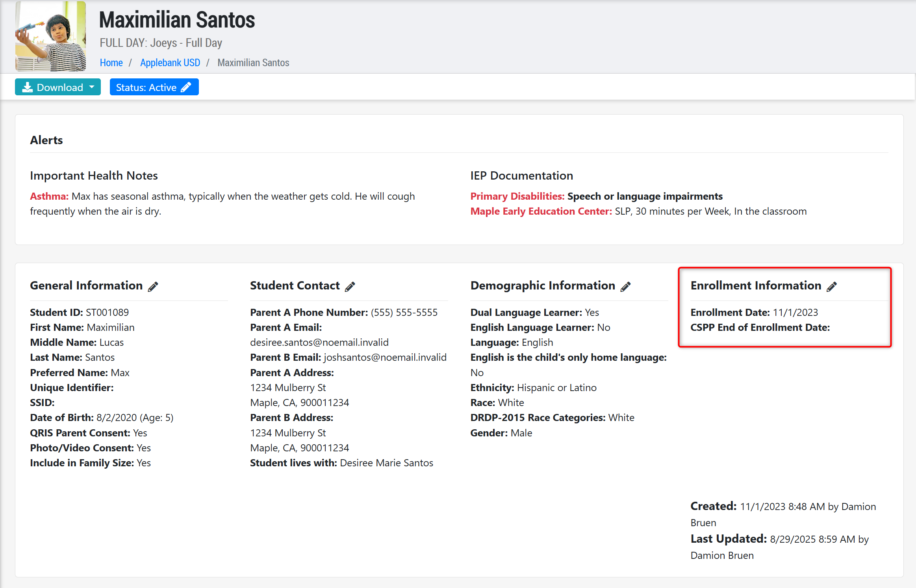This screenshot has width=916, height=588.
Task: Open Enrollment Information edit pencil icon
Action: pyautogui.click(x=831, y=286)
